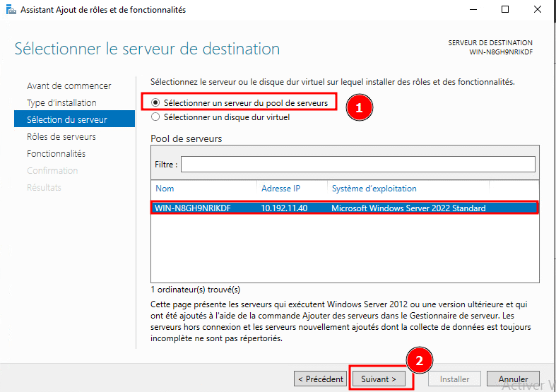The height and width of the screenshot is (392, 556).
Task: Sort the list by Nom column header
Action: (165, 189)
